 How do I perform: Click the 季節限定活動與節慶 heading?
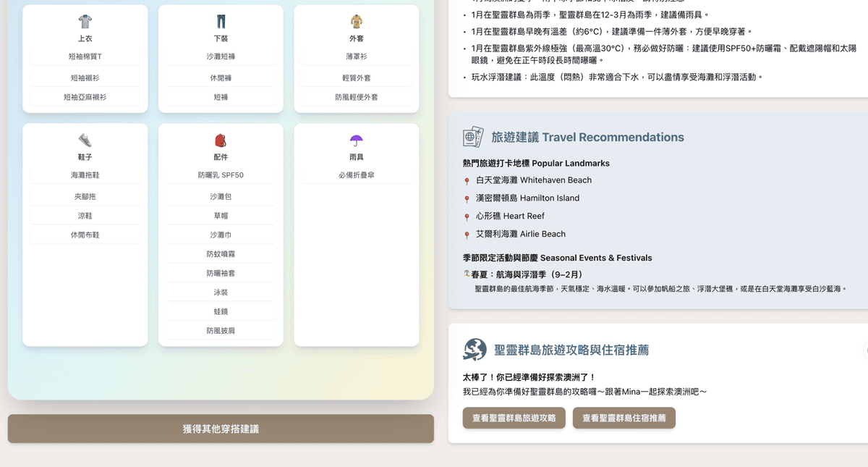point(557,258)
